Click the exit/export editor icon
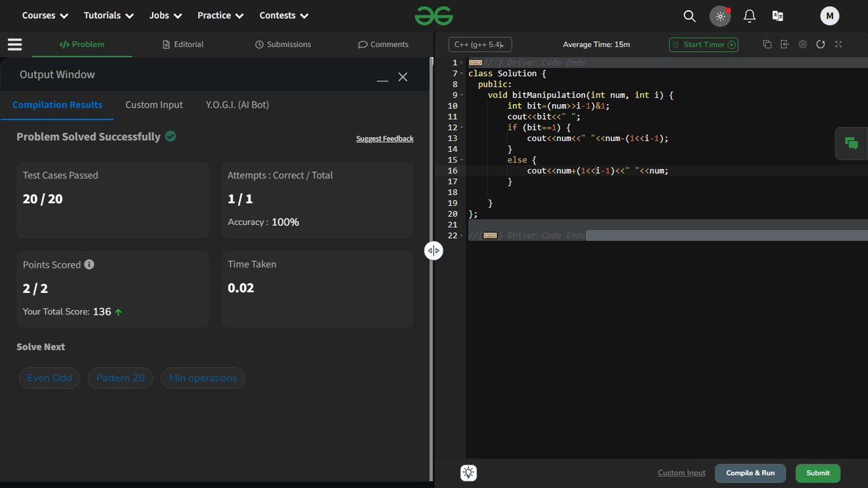868x488 pixels. click(x=785, y=44)
